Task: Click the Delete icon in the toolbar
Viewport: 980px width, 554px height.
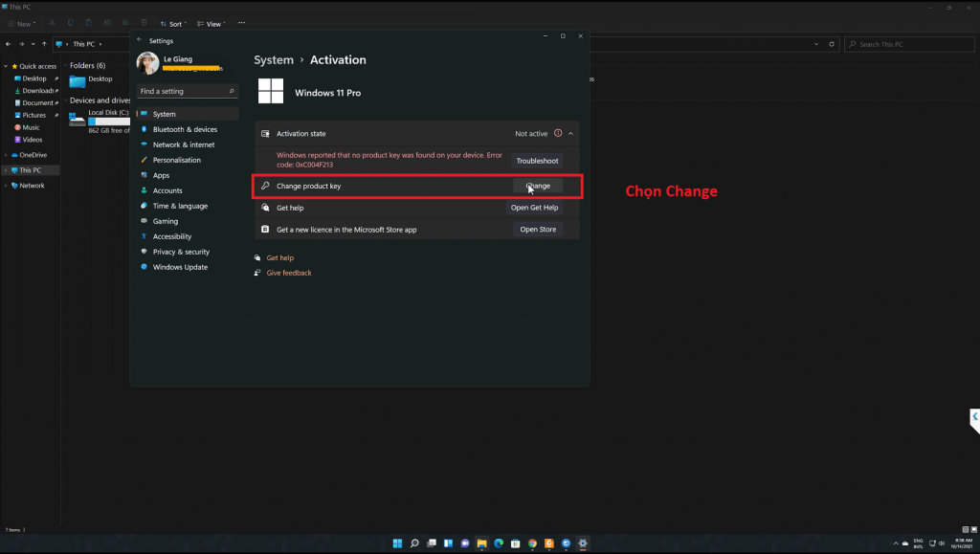Action: click(143, 22)
